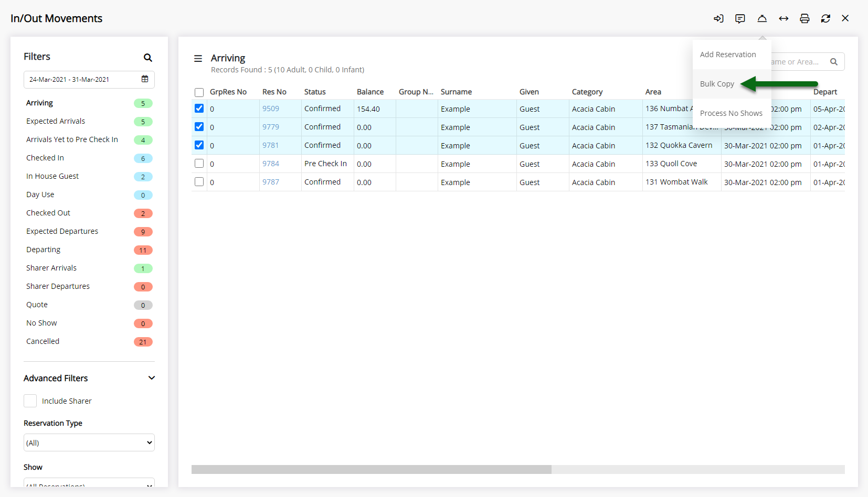Close the In/Out Movements window
This screenshot has height=497, width=868.
coord(845,18)
